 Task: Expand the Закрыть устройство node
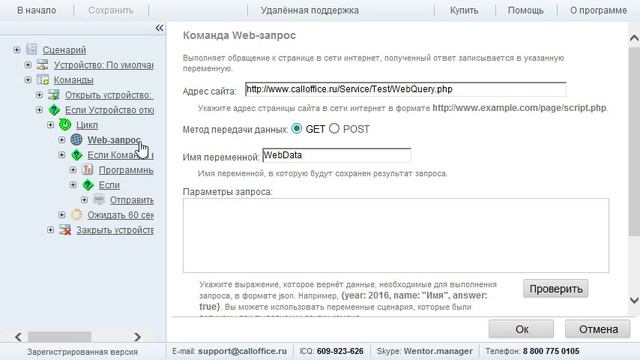(50, 230)
